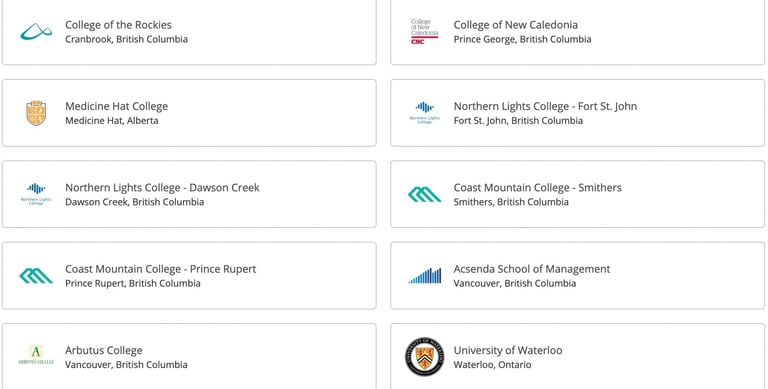The height and width of the screenshot is (389, 768).
Task: Open the College of the Rockies title link
Action: tap(119, 24)
